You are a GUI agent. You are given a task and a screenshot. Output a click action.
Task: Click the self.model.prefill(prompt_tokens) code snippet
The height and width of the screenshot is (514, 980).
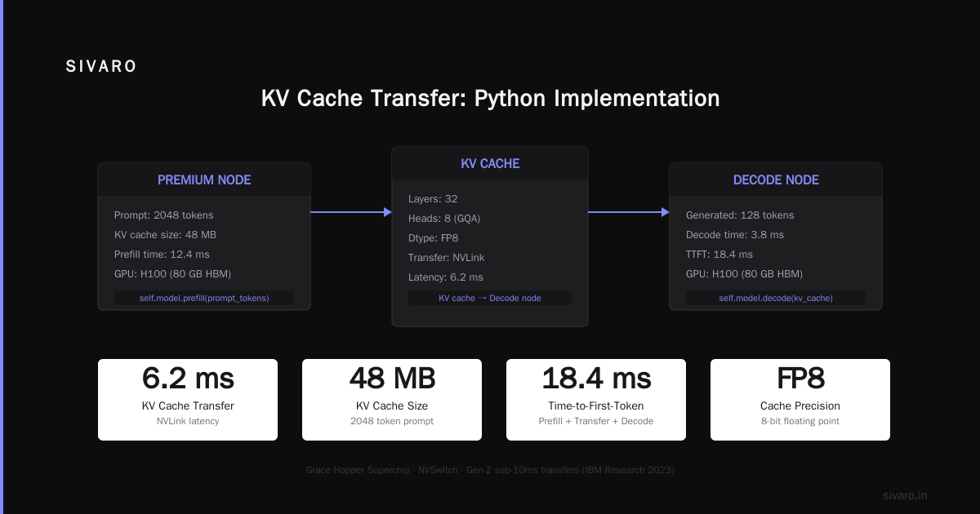tap(204, 298)
